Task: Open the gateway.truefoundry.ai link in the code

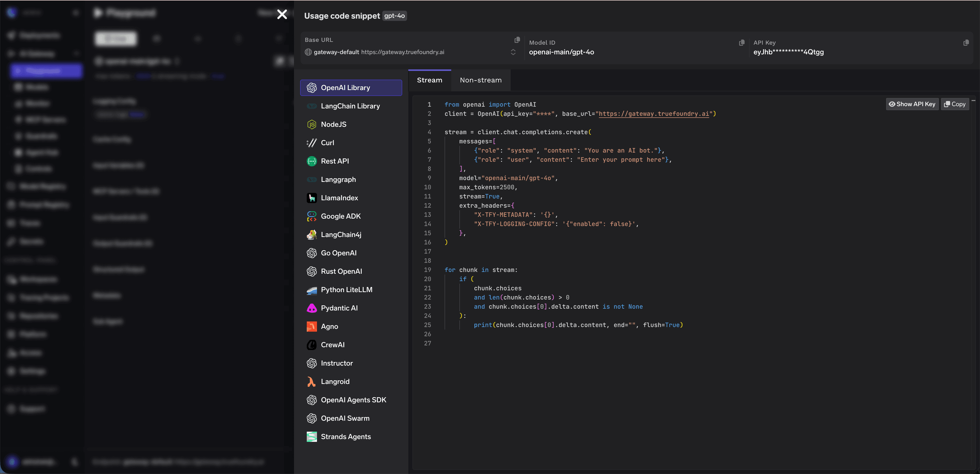Action: pyautogui.click(x=655, y=114)
